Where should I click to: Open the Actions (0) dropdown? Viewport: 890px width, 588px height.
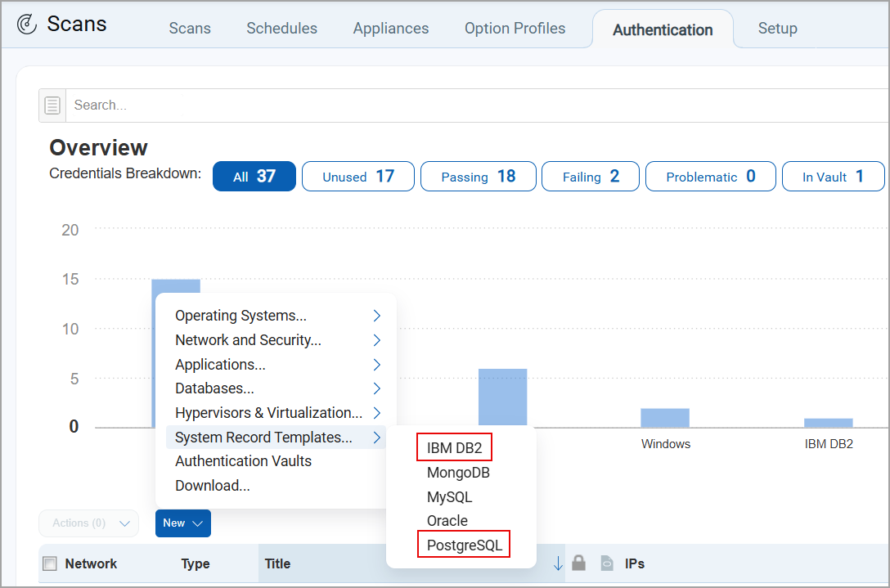click(88, 523)
